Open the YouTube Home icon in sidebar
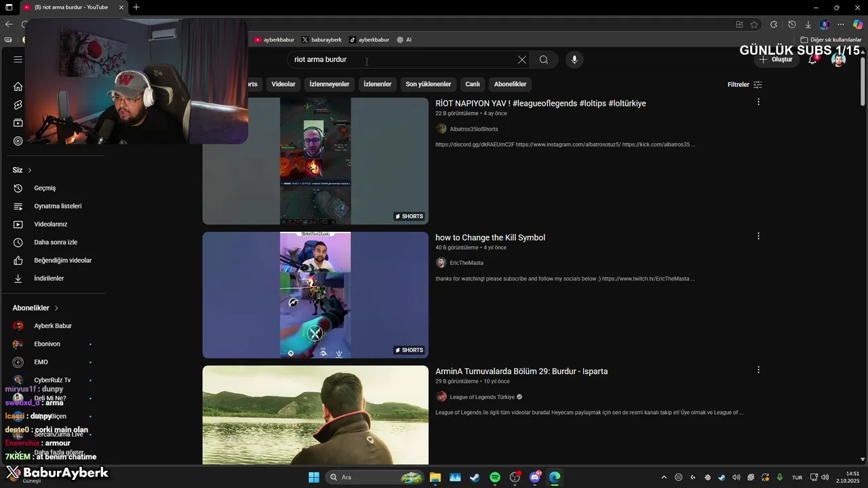This screenshot has height=488, width=868. (18, 87)
